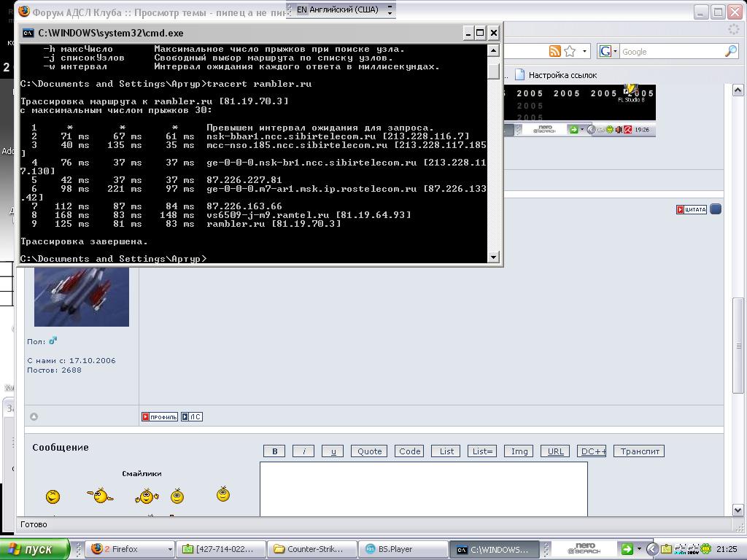Click inside the message text area
Viewport: 747px width, 560px height.
tap(424, 489)
